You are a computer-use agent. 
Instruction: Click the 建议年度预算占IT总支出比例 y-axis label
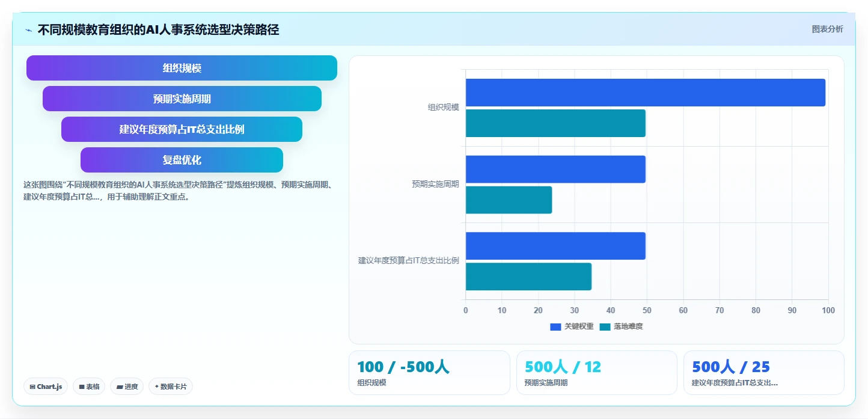coord(409,261)
